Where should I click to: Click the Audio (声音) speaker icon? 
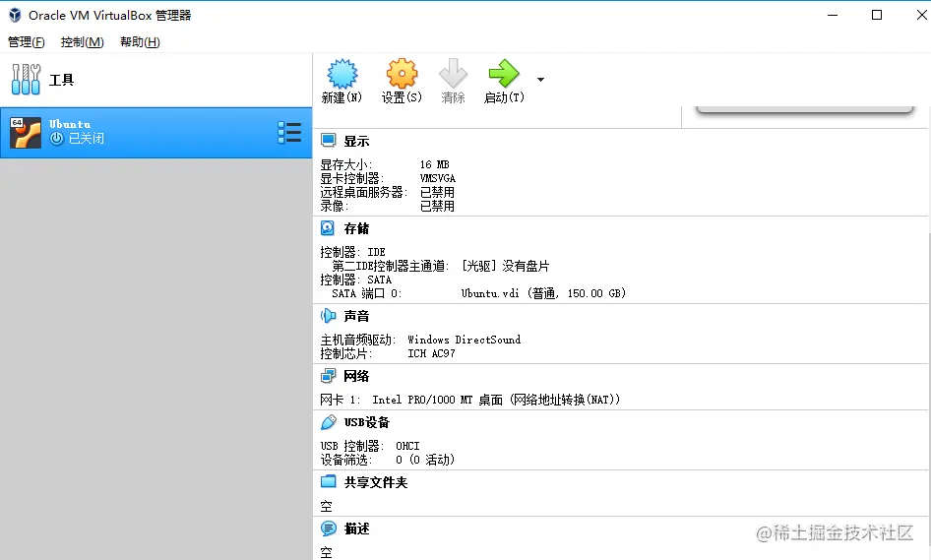[328, 315]
